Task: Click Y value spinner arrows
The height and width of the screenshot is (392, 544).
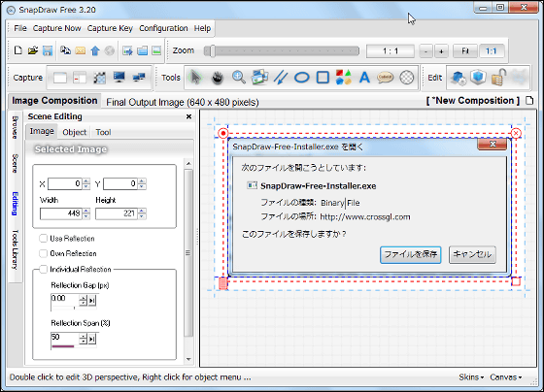Action: [x=142, y=183]
